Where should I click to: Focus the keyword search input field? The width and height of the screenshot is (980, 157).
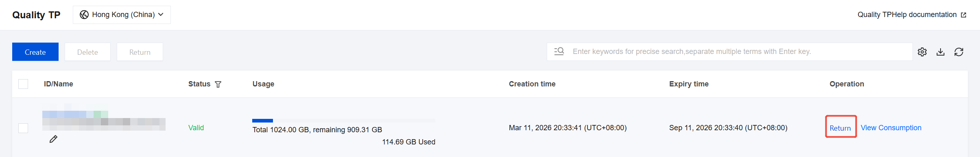[x=729, y=52]
